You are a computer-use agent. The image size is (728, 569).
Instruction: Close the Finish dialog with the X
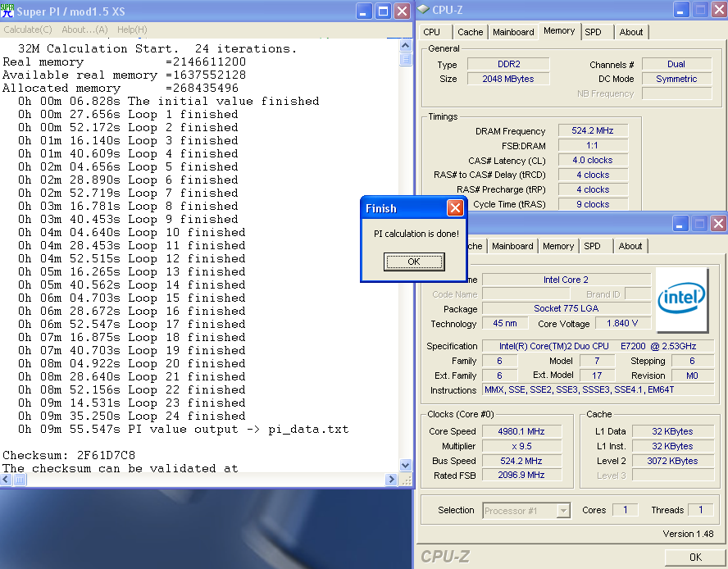(455, 207)
